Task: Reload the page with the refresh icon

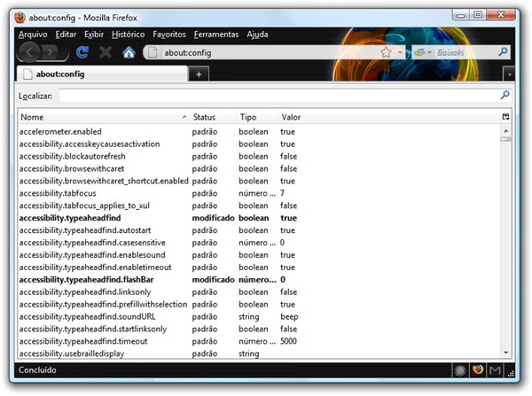Action: click(x=82, y=52)
